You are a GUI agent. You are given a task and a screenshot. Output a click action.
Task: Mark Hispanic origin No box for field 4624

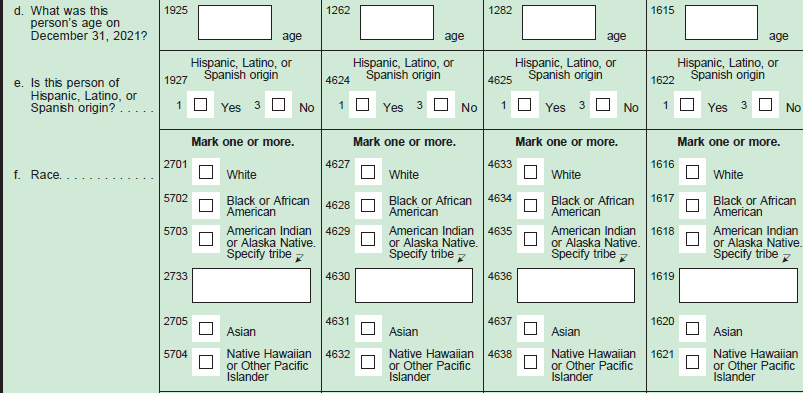tap(440, 105)
